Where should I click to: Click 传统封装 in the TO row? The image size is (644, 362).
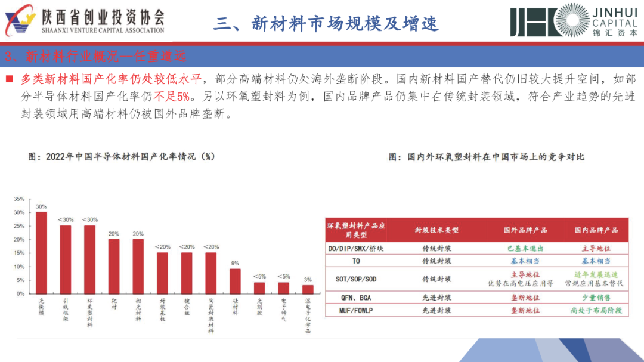[x=436, y=261]
